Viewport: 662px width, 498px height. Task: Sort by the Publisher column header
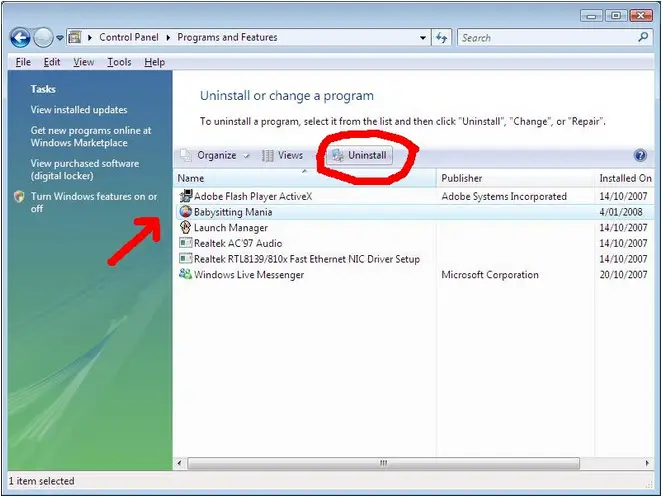coord(515,178)
